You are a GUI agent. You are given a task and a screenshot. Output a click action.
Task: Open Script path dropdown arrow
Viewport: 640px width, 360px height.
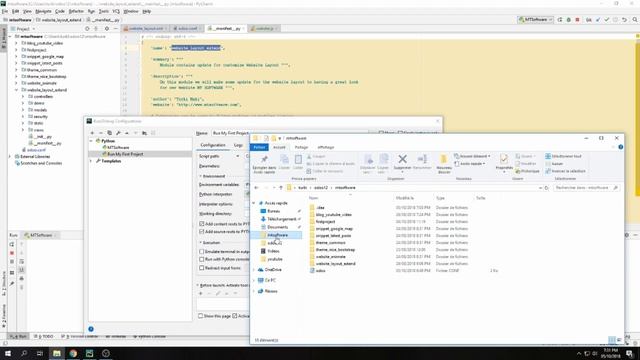coord(238,156)
